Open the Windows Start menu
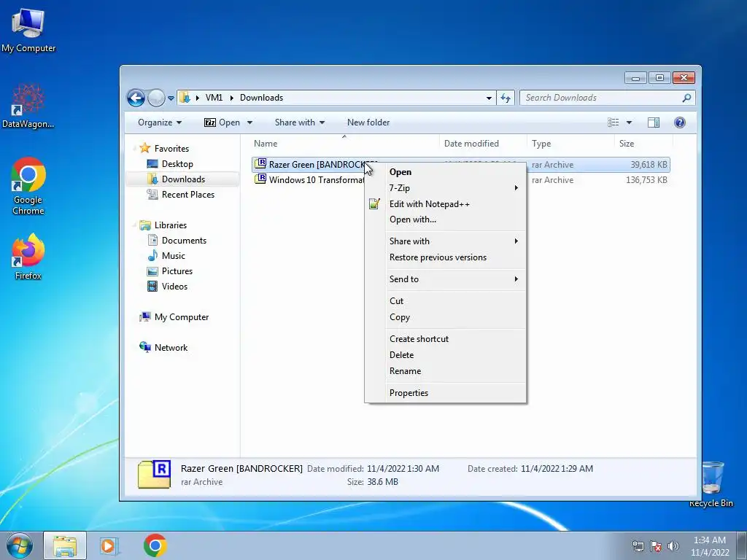Viewport: 747px width, 560px height. [20, 545]
